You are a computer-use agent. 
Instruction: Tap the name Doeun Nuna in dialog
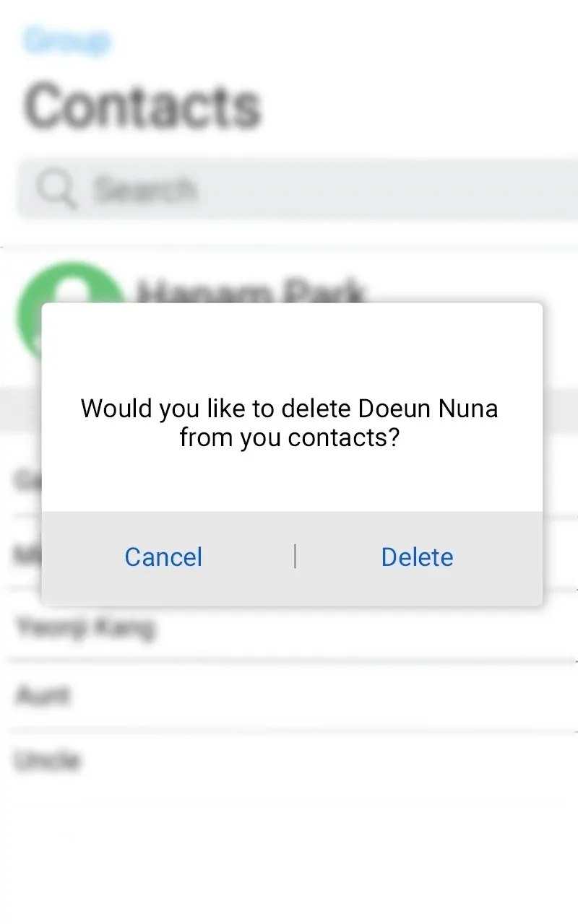428,409
